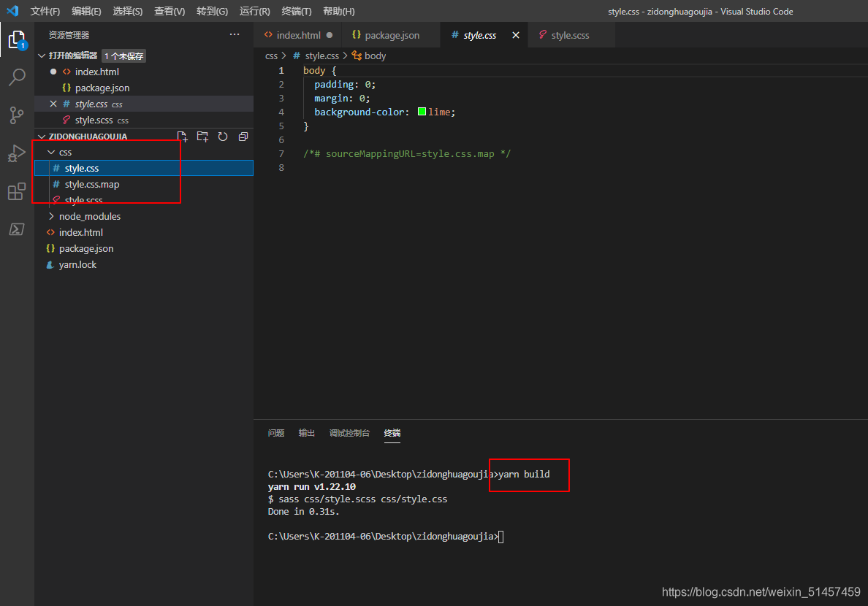Collapse the css folder
This screenshot has height=606, width=868.
coord(51,152)
